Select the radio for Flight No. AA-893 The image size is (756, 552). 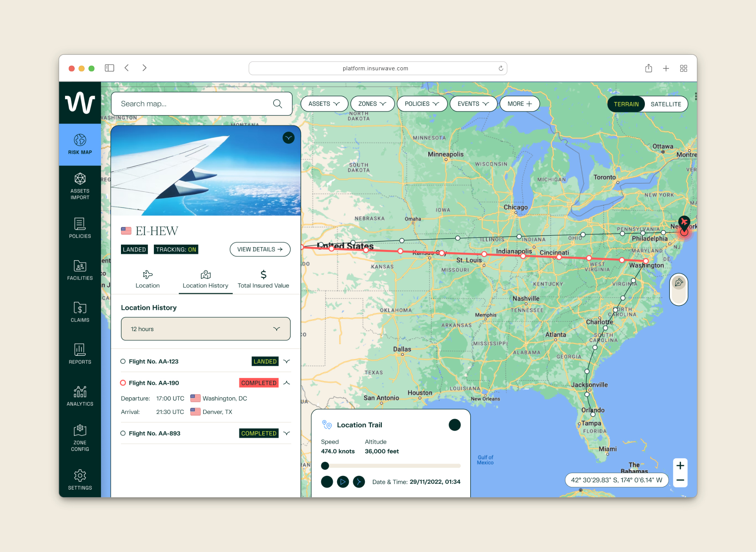tap(123, 433)
